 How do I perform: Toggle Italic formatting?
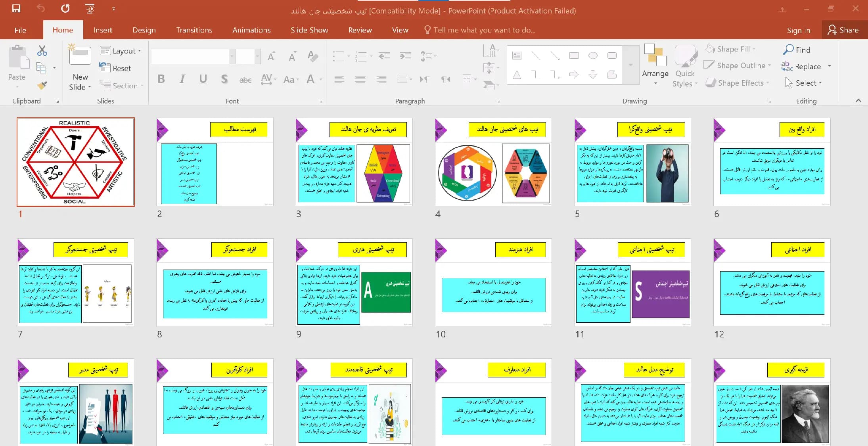(182, 79)
